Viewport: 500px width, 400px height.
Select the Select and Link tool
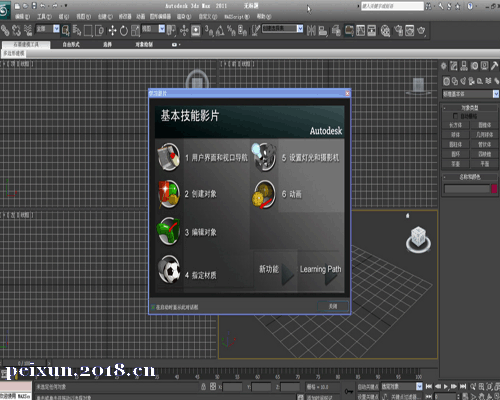tap(5, 31)
